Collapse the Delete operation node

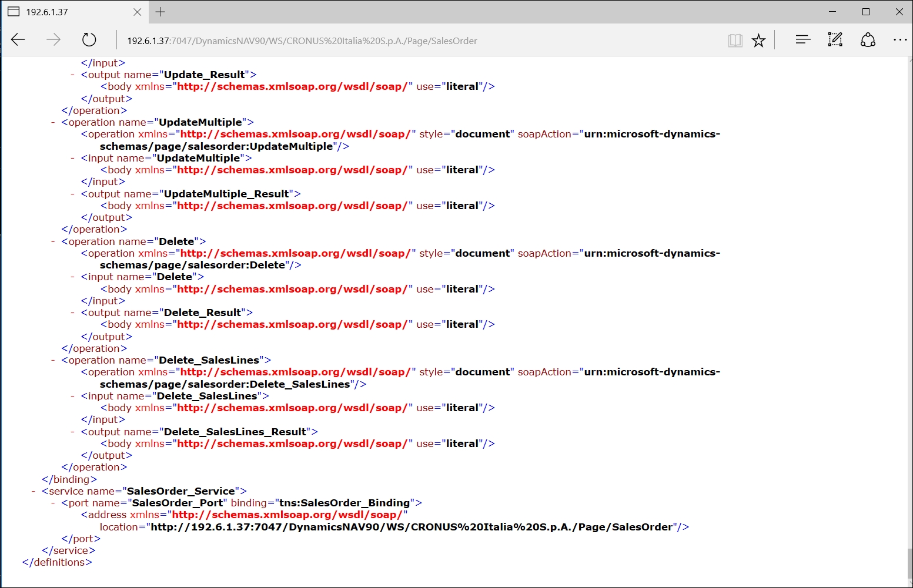tap(53, 241)
